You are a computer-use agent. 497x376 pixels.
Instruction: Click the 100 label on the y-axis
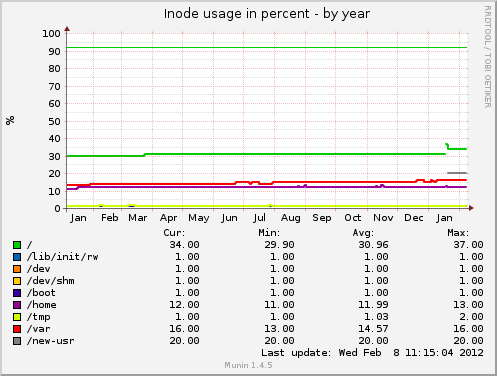51,33
